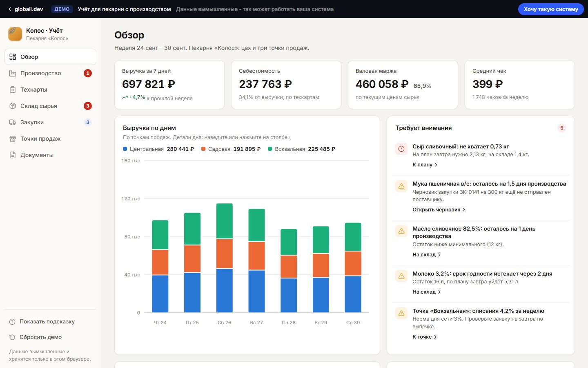Viewport: 588px width, 368px height.
Task: Click the reset icon beside Сбросить демо
Action: [x=12, y=337]
